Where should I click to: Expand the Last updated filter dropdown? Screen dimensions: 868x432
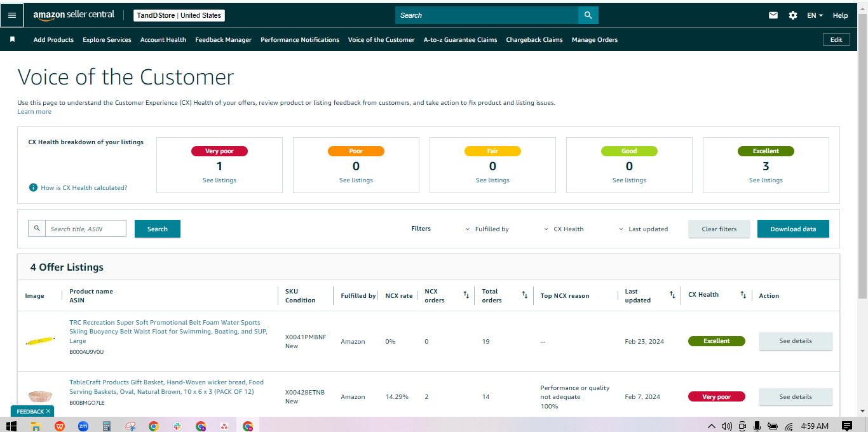tap(644, 229)
